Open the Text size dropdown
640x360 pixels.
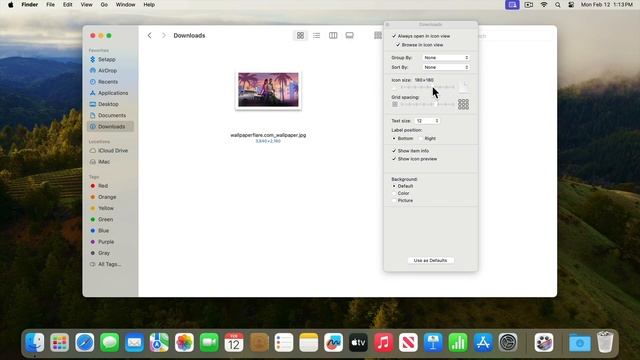tap(427, 121)
